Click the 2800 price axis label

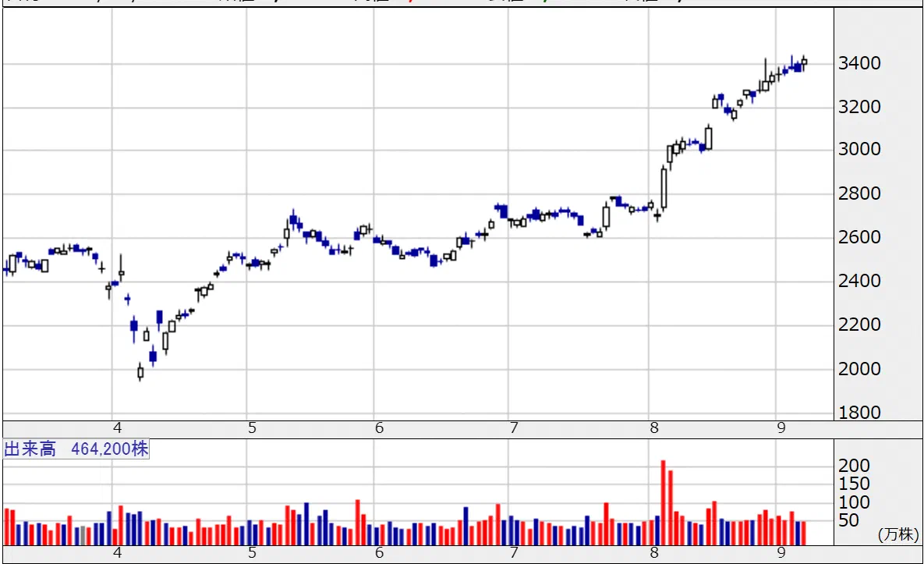tap(859, 193)
